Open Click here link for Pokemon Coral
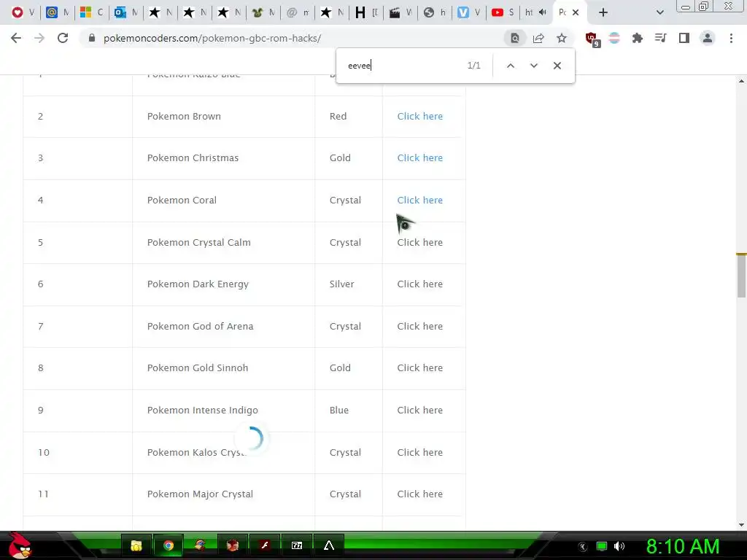747x560 pixels. [419, 200]
